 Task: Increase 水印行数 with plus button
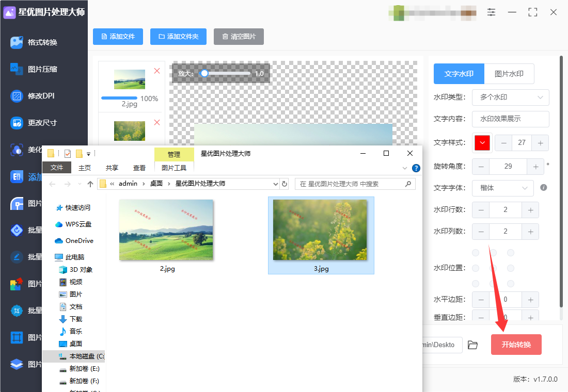[x=530, y=210]
